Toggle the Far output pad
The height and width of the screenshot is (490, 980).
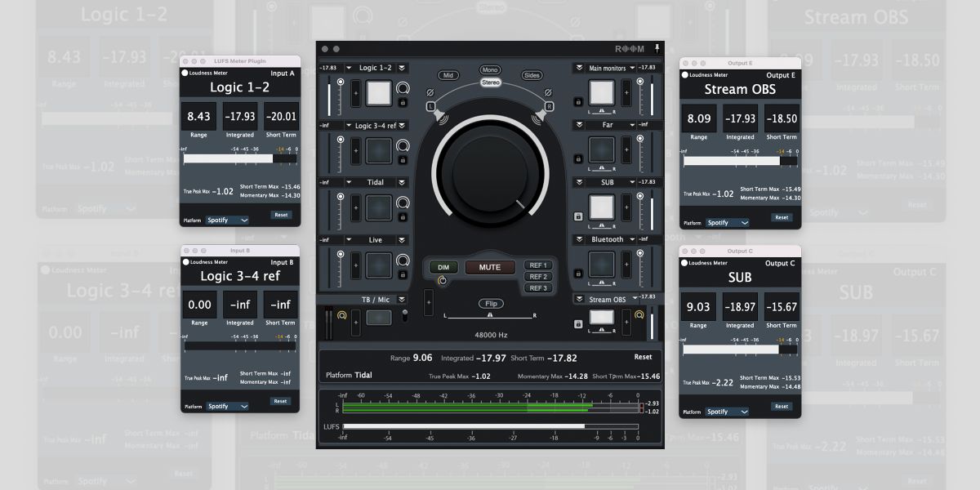[x=601, y=150]
